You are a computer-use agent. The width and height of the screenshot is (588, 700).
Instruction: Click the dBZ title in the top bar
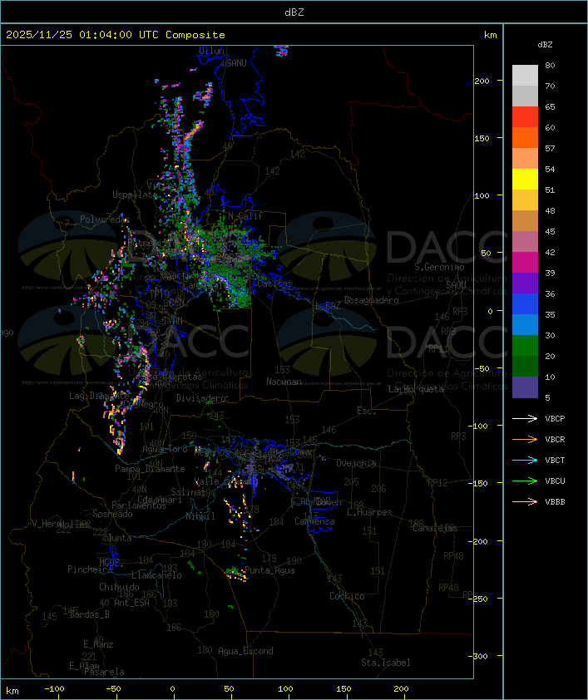[294, 12]
